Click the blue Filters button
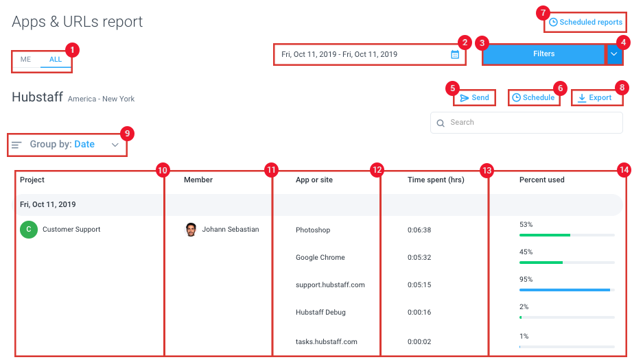Image resolution: width=632 pixels, height=364 pixels. tap(543, 54)
